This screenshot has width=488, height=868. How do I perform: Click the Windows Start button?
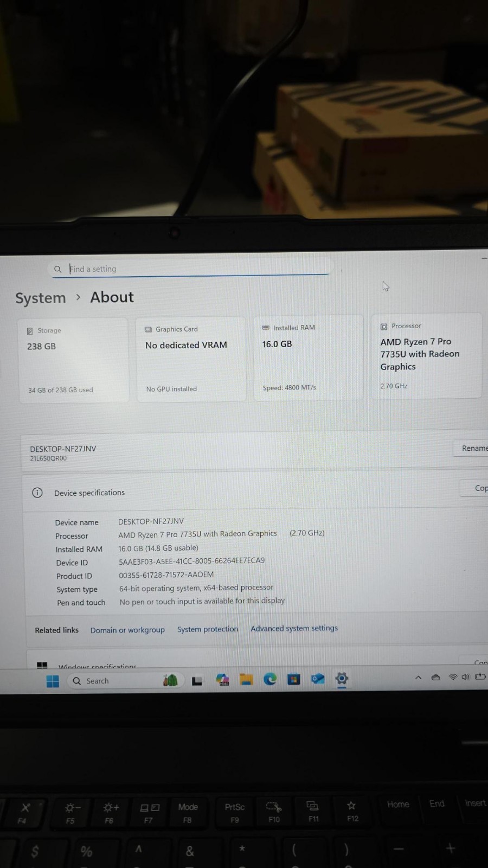click(x=53, y=681)
